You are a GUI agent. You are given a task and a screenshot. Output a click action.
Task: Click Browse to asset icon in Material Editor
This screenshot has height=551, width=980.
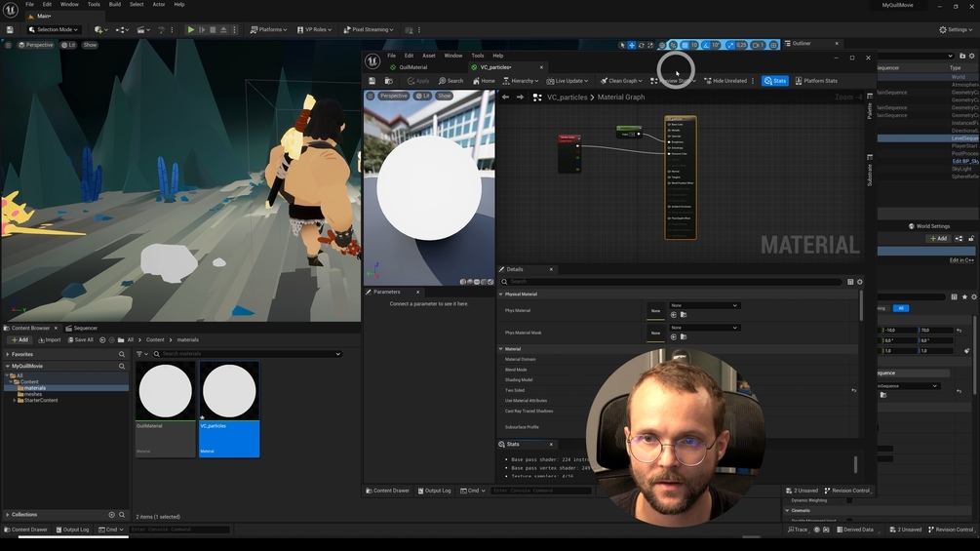(388, 81)
